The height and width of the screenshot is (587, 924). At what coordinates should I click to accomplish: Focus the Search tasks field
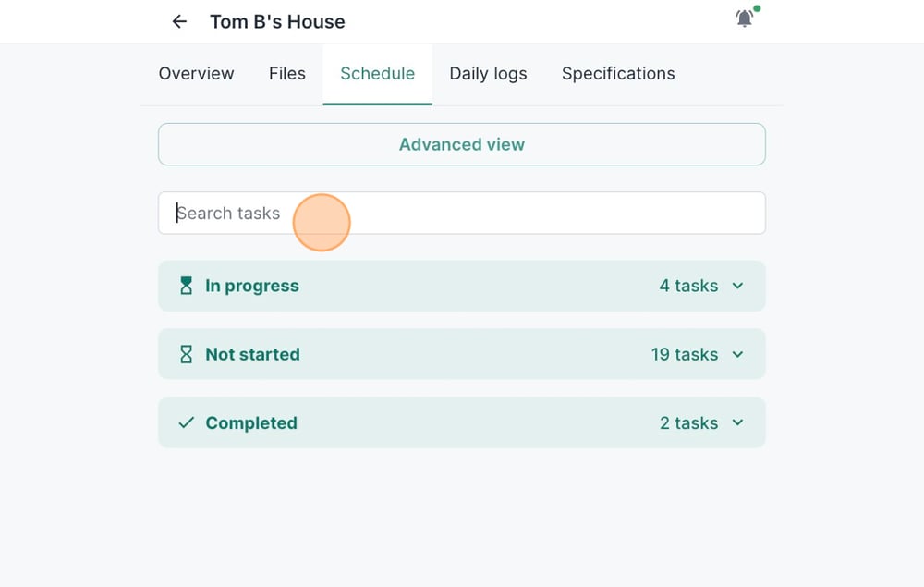click(x=462, y=213)
